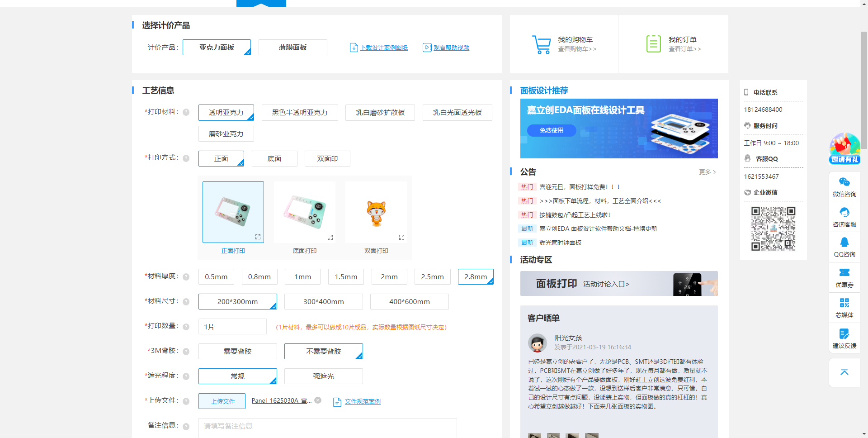Click help icon next to 打印材料

pos(186,112)
